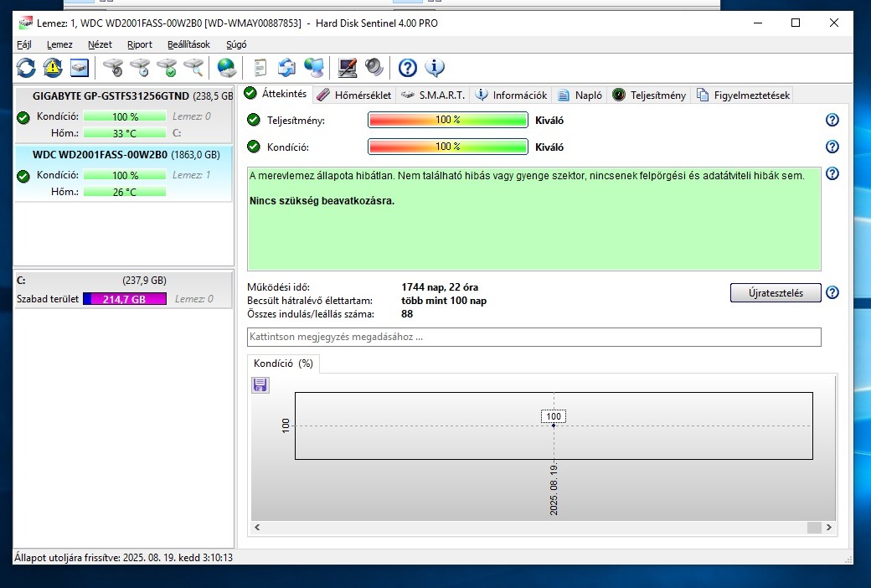
Task: Click the green check icon beside Teljesítmény label
Action: pyautogui.click(x=254, y=120)
